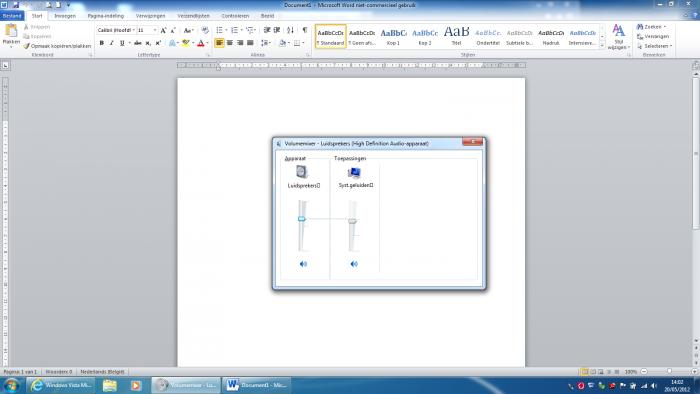Click the Plakken (paste) icon
The height and width of the screenshot is (394, 700).
click(11, 31)
